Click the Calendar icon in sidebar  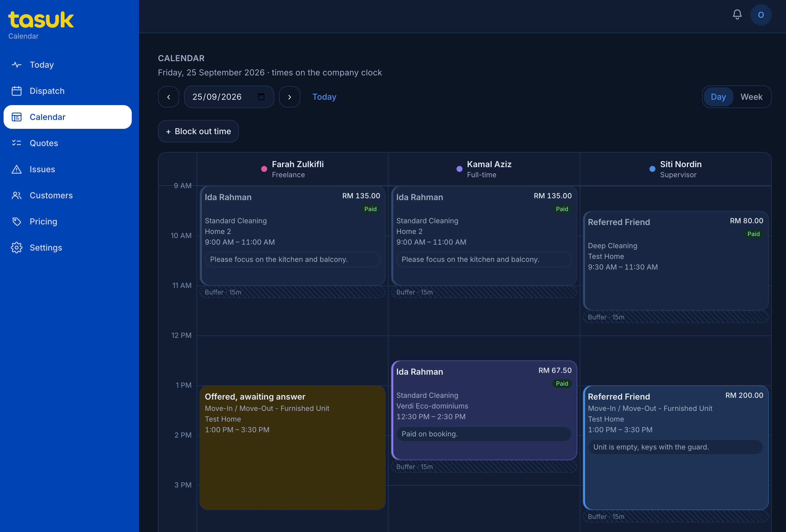click(x=17, y=117)
